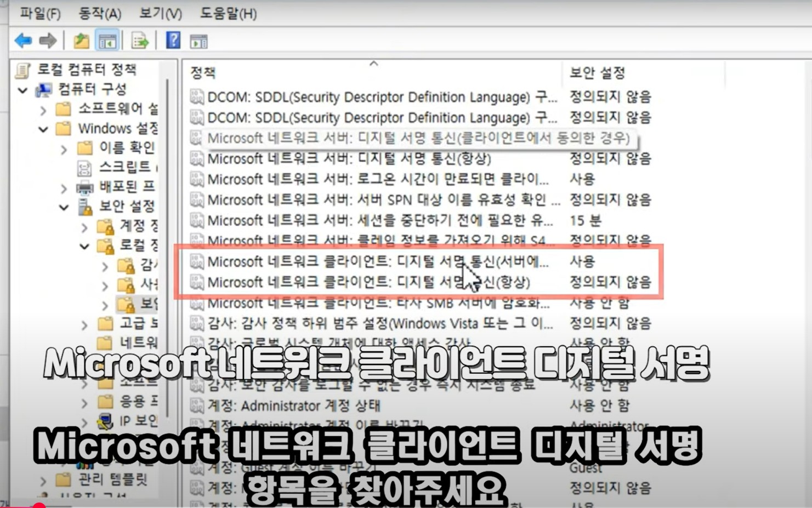The image size is (812, 508).
Task: Click the locked folder icon of 계정 정
Action: coord(105,226)
